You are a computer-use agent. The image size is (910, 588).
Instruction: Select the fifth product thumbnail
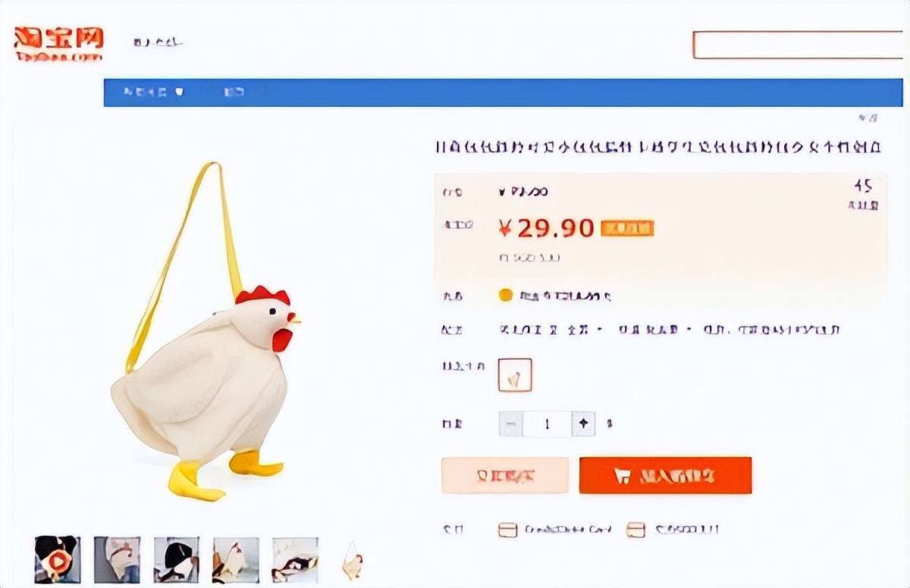[x=295, y=559]
